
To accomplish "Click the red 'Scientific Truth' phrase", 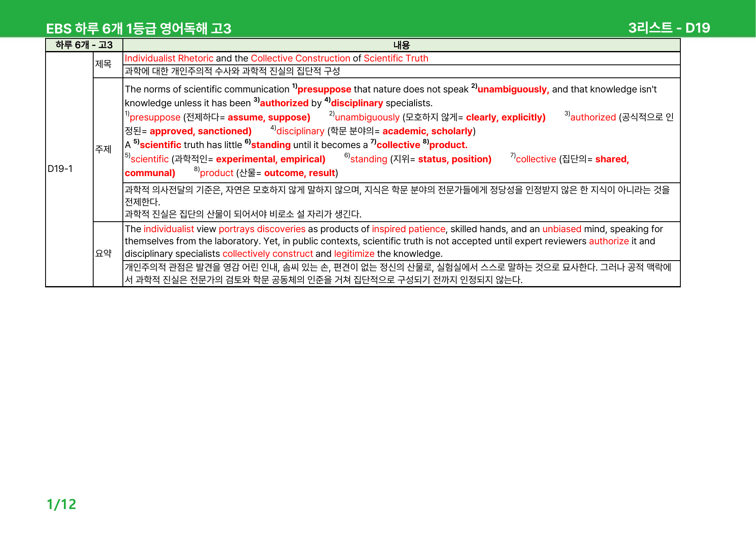I will click(396, 59).
